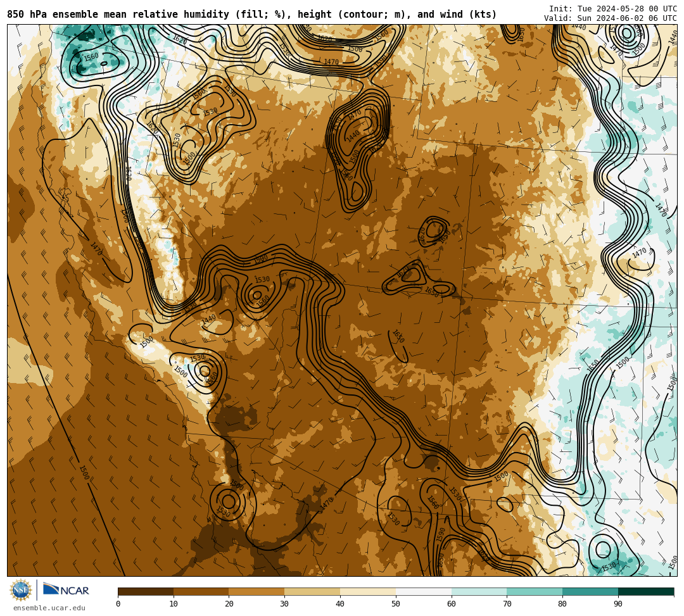Pick the orange-brown 20–30% colorbar segment

(257, 591)
